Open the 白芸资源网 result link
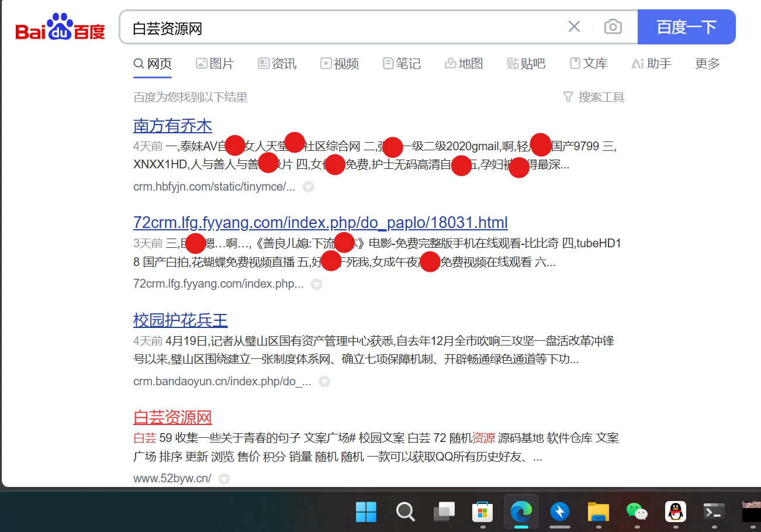761x532 pixels. pos(172,417)
